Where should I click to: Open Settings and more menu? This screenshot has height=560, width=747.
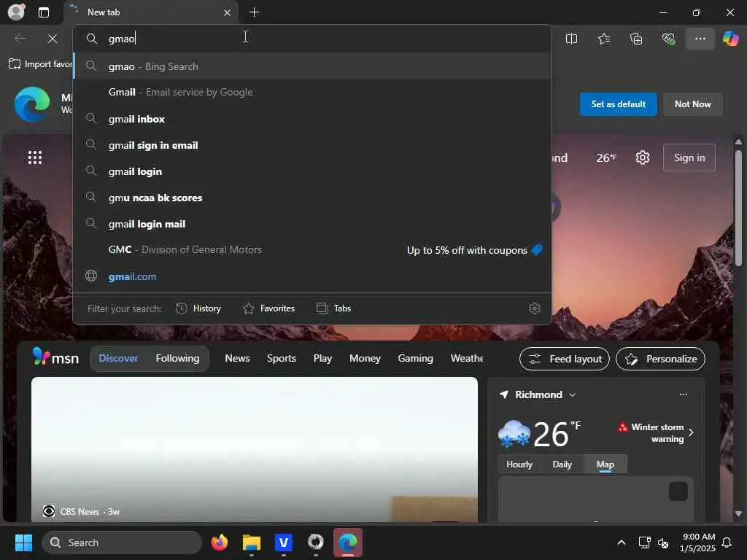(x=700, y=39)
